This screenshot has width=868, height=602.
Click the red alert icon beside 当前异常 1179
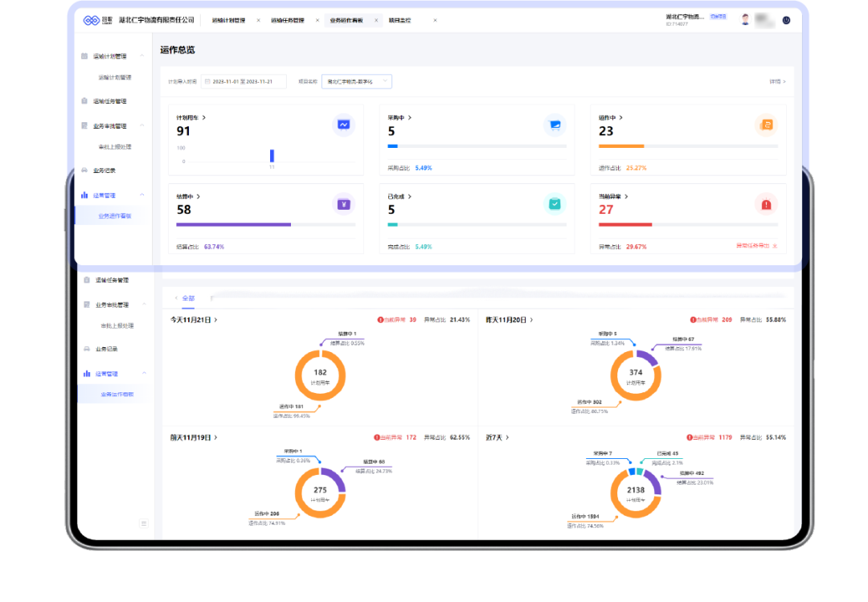tap(690, 437)
